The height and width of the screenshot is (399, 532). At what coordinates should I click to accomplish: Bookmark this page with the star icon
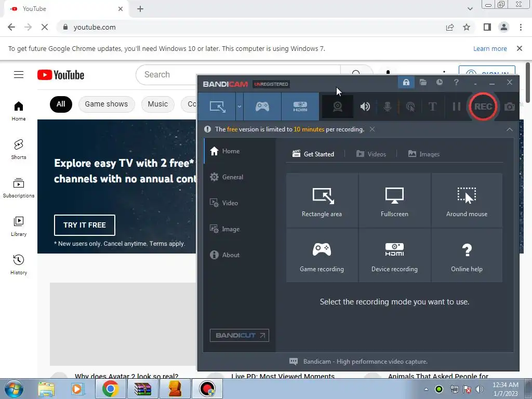(x=467, y=27)
